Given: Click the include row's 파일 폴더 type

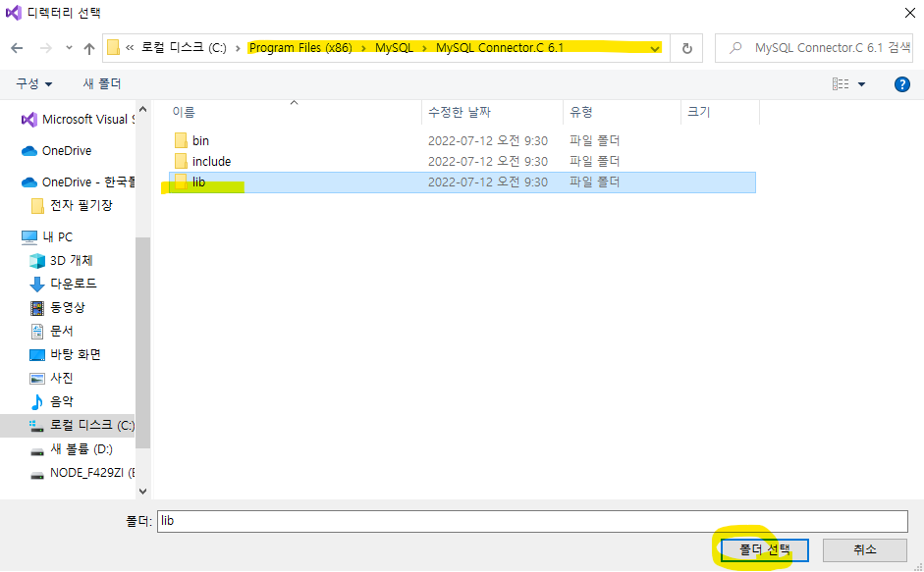Looking at the screenshot, I should [595, 162].
